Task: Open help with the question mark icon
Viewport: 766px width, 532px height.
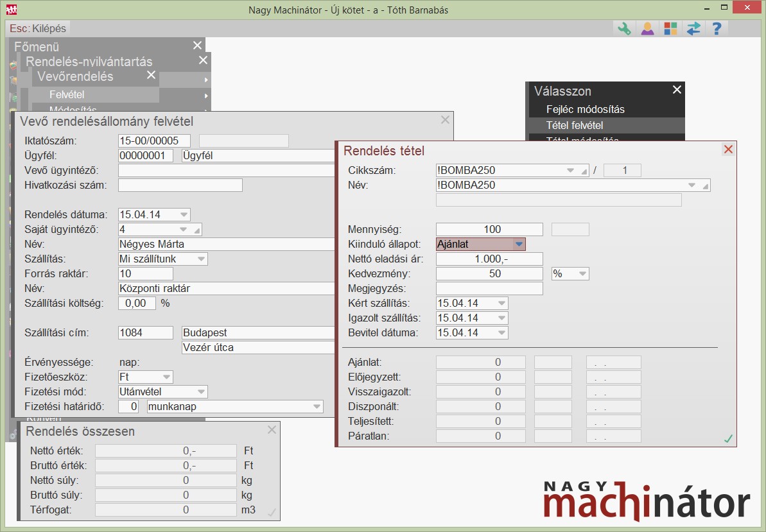Action: coord(717,28)
